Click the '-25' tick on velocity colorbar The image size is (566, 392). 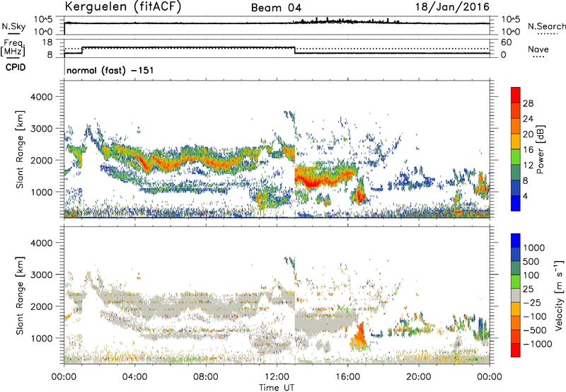click(532, 302)
